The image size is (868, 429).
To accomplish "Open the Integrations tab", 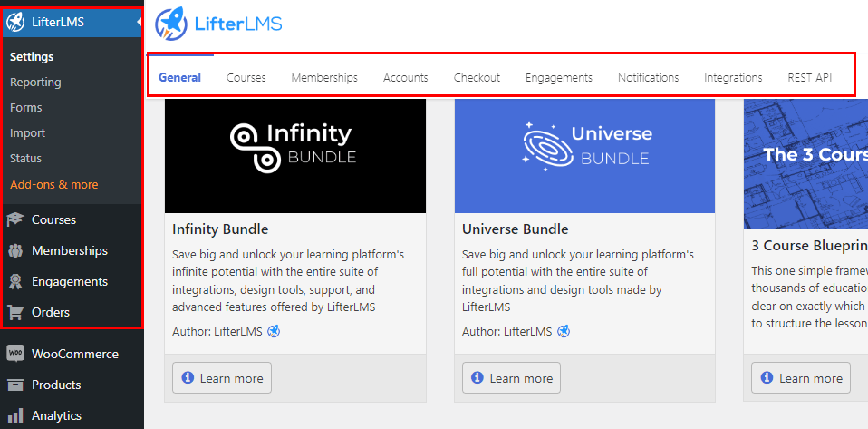I will 734,78.
